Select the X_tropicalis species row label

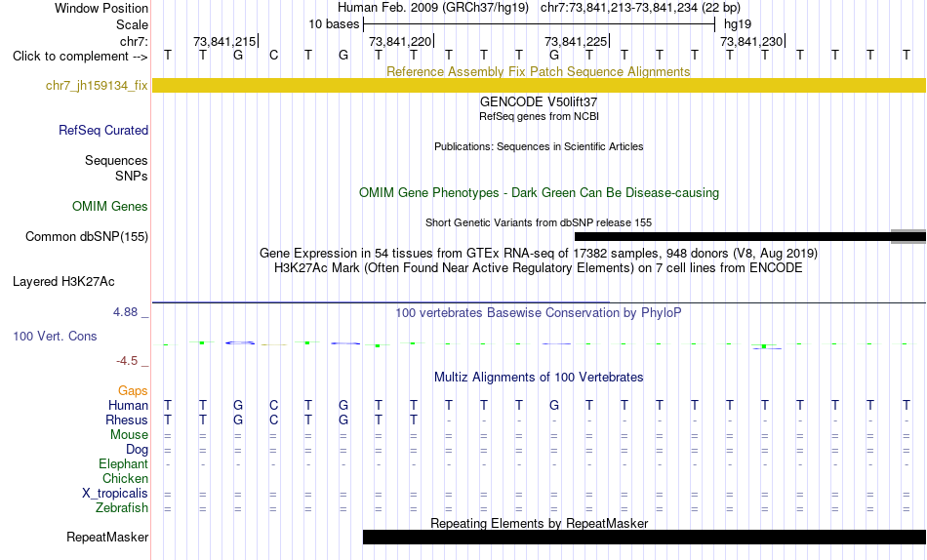pos(115,494)
